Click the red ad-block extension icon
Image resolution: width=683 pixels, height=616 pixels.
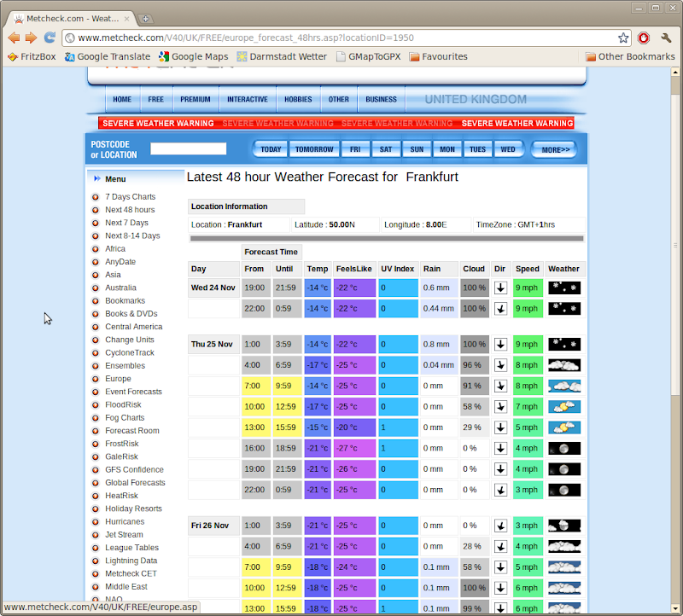point(644,38)
